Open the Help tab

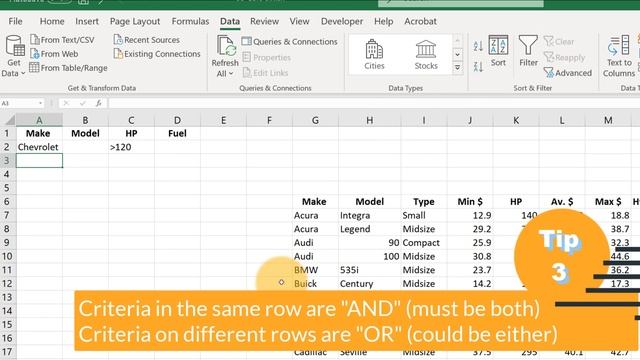[384, 21]
